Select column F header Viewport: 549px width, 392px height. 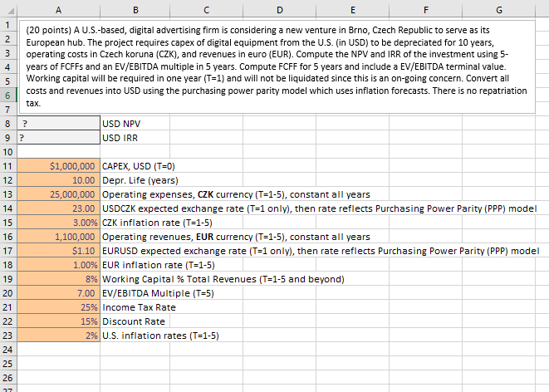point(426,10)
